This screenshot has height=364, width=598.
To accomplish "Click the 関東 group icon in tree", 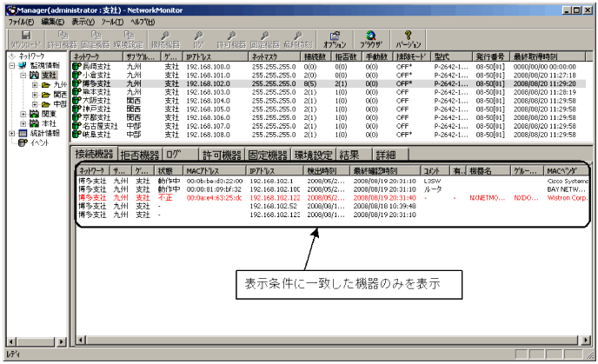I will tap(34, 114).
